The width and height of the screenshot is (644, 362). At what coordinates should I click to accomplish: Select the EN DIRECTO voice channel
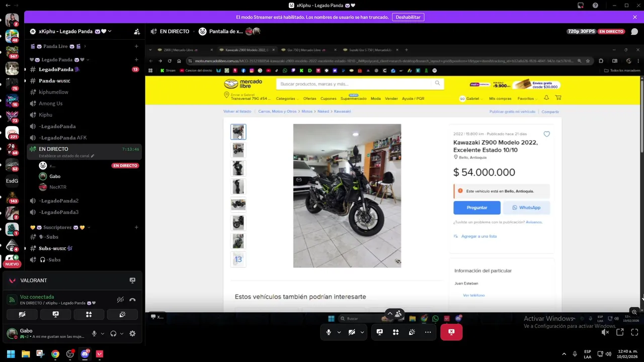85,152
